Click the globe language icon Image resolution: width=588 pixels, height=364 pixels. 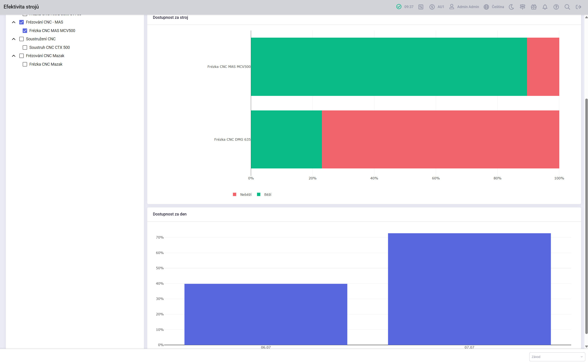coord(486,7)
